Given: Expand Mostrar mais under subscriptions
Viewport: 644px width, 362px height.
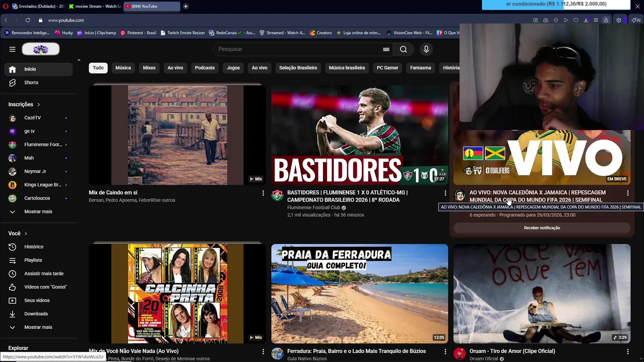Looking at the screenshot, I should click(x=39, y=212).
